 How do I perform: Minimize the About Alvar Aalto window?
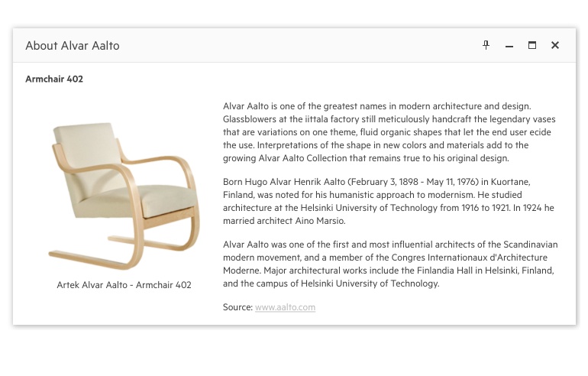click(509, 46)
